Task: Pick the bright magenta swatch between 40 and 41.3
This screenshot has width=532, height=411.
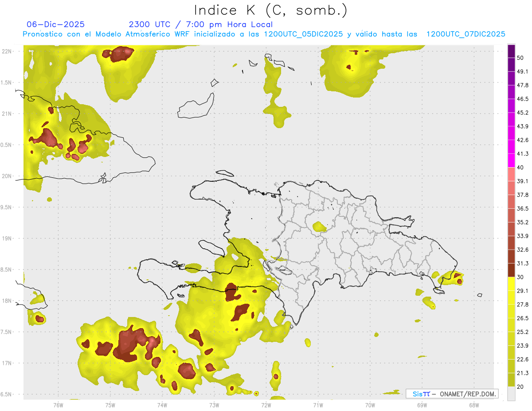Action: [x=511, y=161]
